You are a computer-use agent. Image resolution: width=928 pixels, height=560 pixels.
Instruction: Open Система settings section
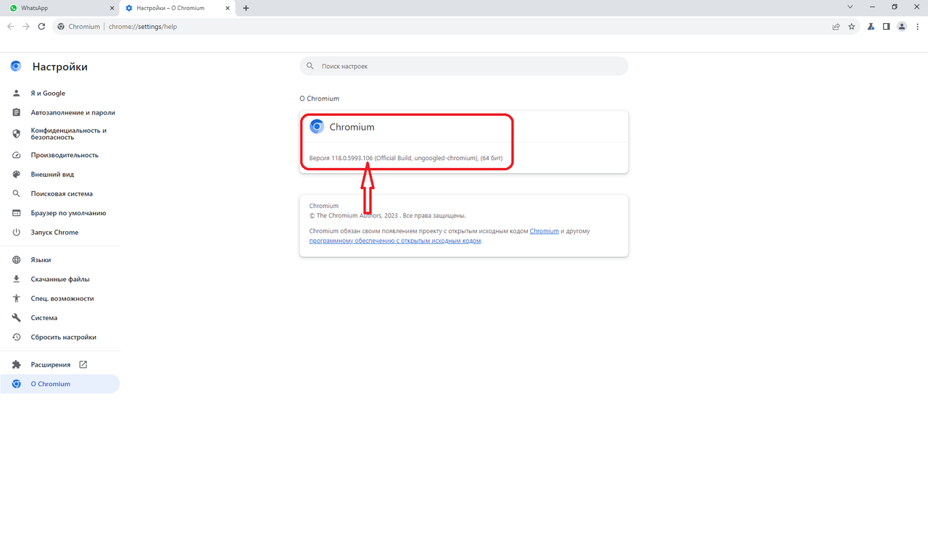tap(60, 317)
